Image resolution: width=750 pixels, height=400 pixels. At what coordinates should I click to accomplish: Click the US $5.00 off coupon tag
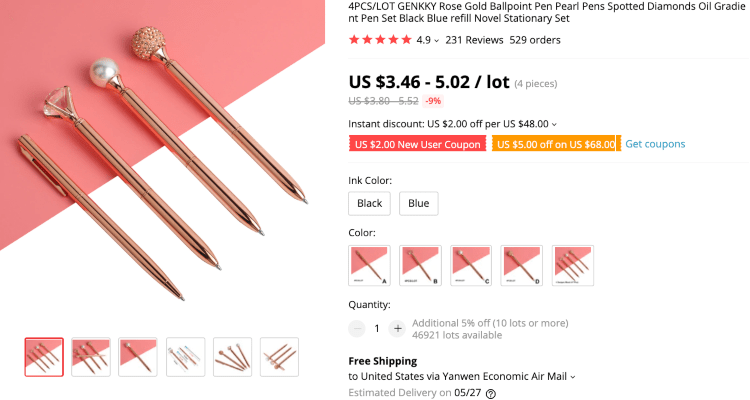[555, 144]
